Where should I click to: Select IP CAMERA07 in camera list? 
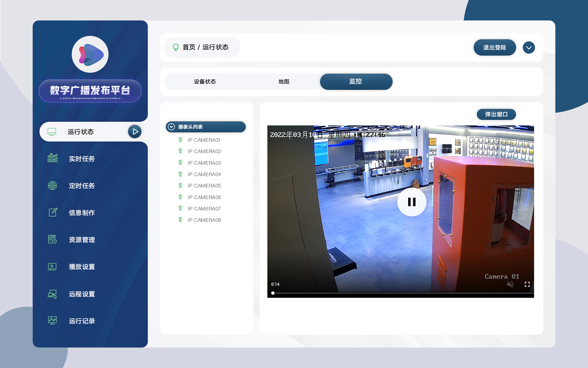(204, 209)
